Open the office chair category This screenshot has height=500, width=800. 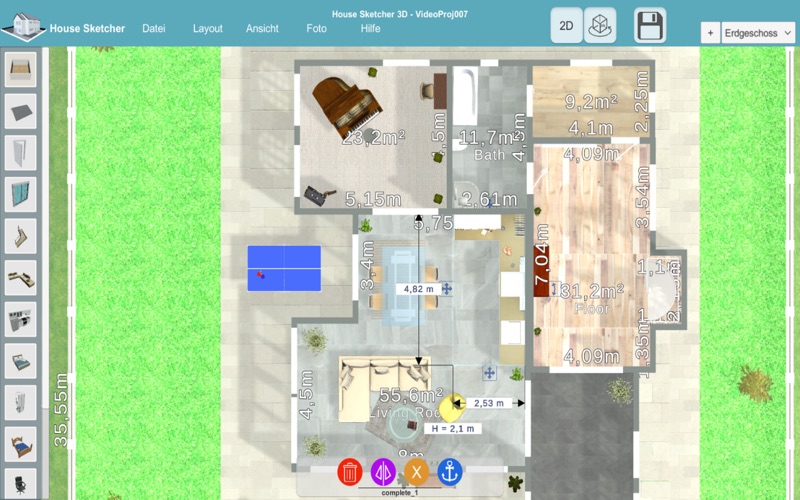point(20,484)
